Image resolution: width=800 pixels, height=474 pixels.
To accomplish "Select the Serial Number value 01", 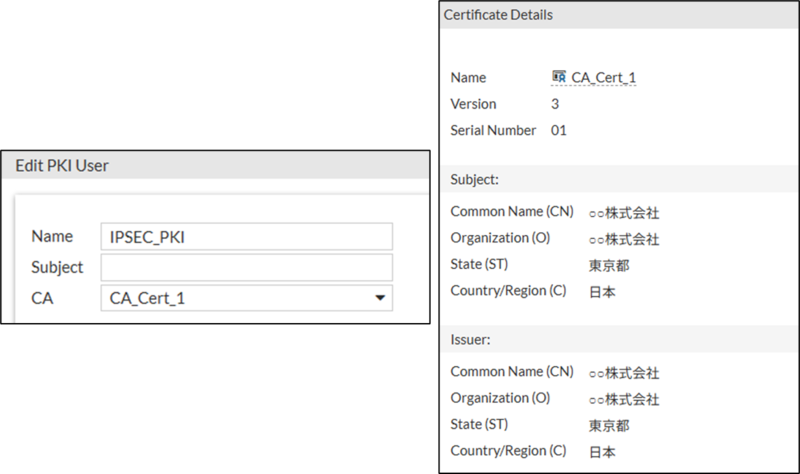I will click(x=559, y=131).
